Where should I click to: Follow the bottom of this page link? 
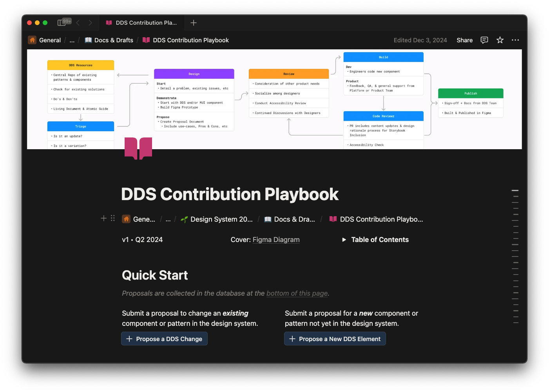click(297, 293)
